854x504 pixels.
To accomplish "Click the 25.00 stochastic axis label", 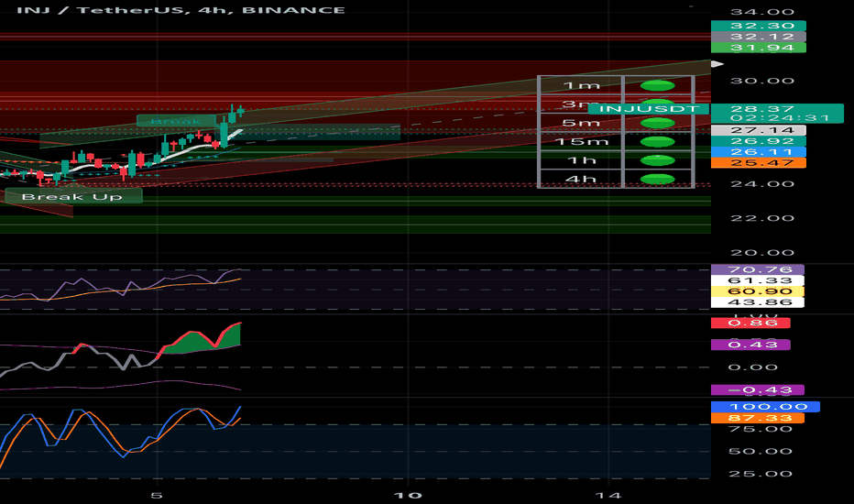I will (761, 474).
